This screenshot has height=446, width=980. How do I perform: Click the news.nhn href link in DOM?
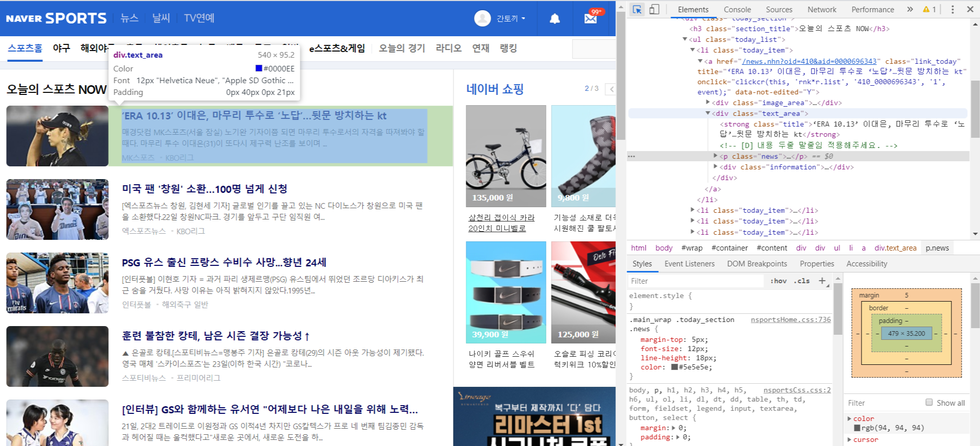(x=809, y=61)
